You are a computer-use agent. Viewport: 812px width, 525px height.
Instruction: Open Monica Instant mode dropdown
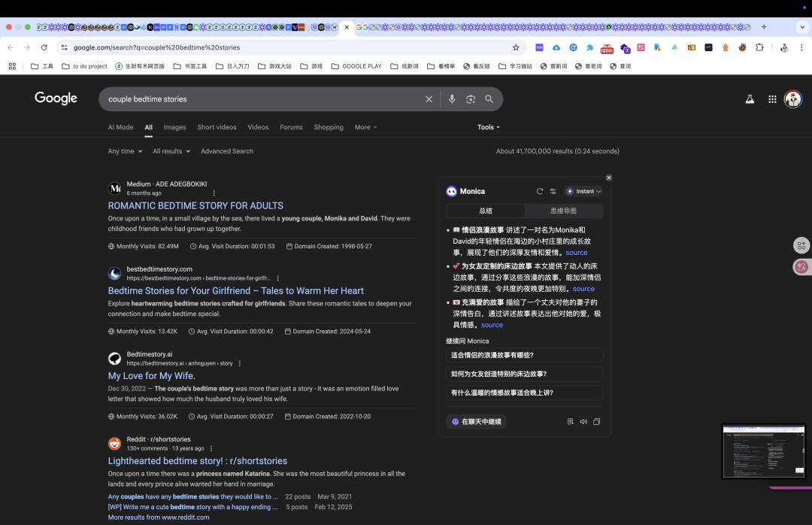point(583,191)
